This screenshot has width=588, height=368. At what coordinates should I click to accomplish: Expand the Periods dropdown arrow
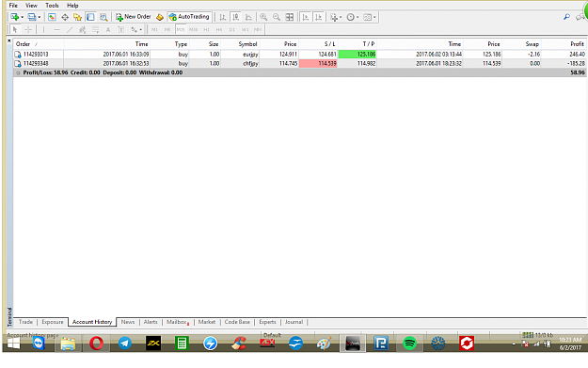(358, 17)
